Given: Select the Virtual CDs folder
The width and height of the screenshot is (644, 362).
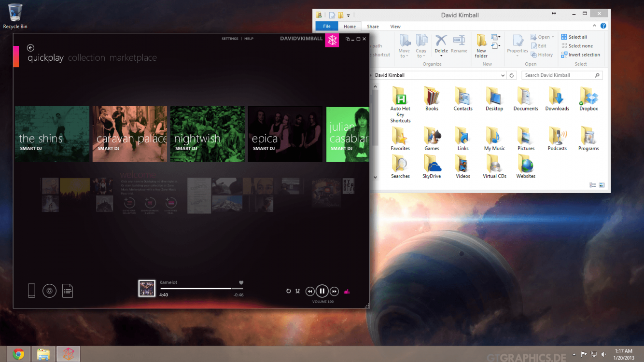Looking at the screenshot, I should [x=494, y=167].
